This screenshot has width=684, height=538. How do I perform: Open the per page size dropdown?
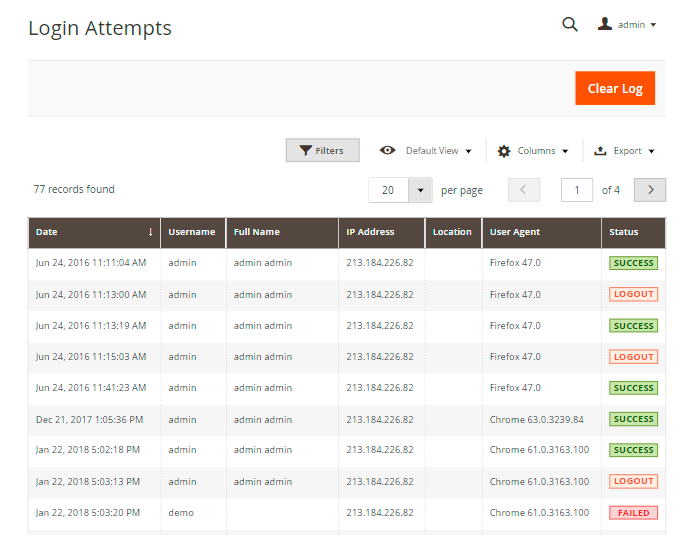point(420,190)
